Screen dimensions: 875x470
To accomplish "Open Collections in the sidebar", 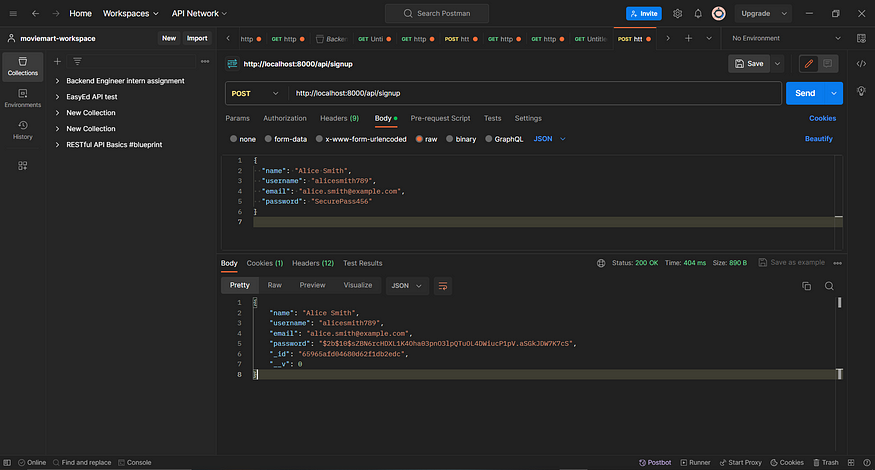I will click(x=23, y=66).
